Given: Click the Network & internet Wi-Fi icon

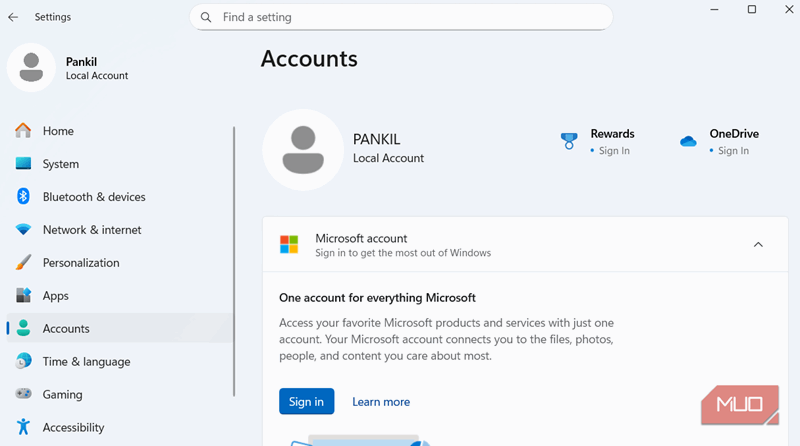Looking at the screenshot, I should tap(24, 230).
